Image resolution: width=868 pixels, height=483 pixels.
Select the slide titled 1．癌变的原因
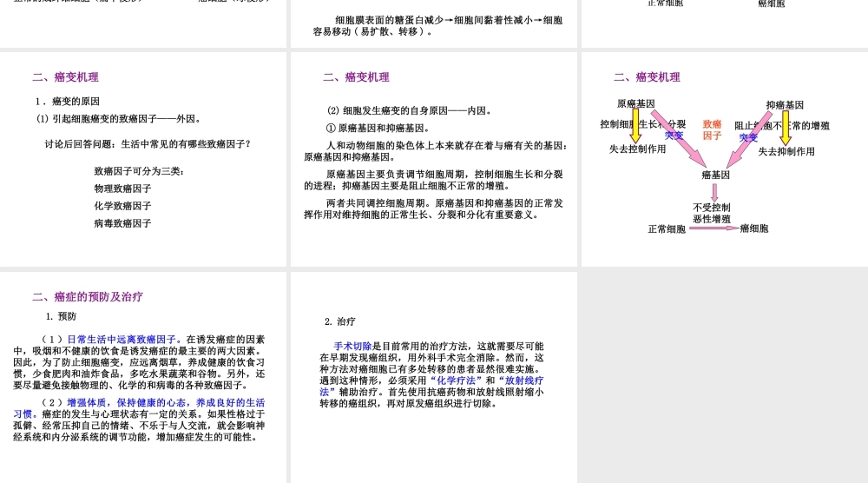coord(143,160)
